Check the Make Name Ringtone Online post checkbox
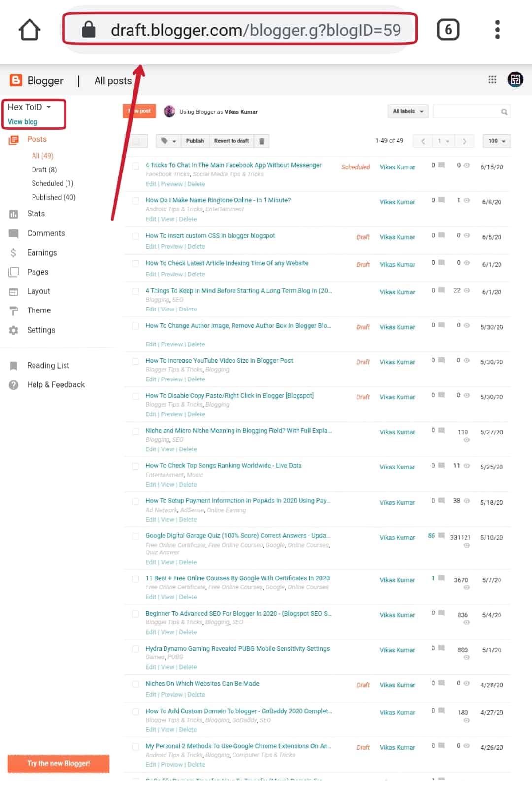The width and height of the screenshot is (532, 792). (135, 201)
